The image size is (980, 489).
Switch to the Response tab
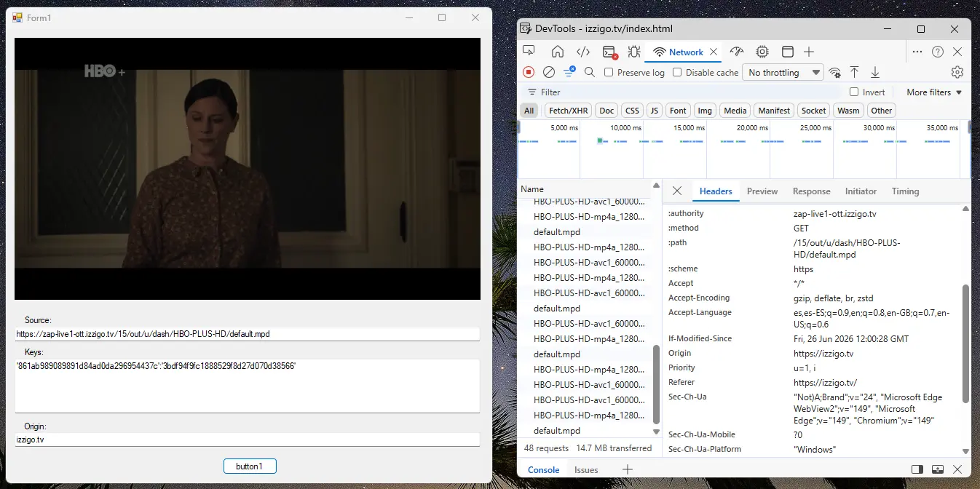[x=811, y=191]
